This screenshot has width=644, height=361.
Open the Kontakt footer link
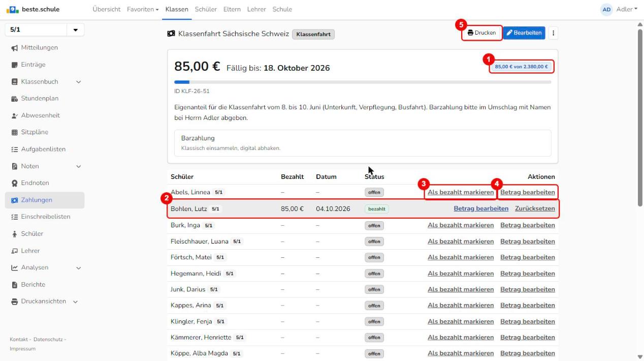tap(19, 339)
